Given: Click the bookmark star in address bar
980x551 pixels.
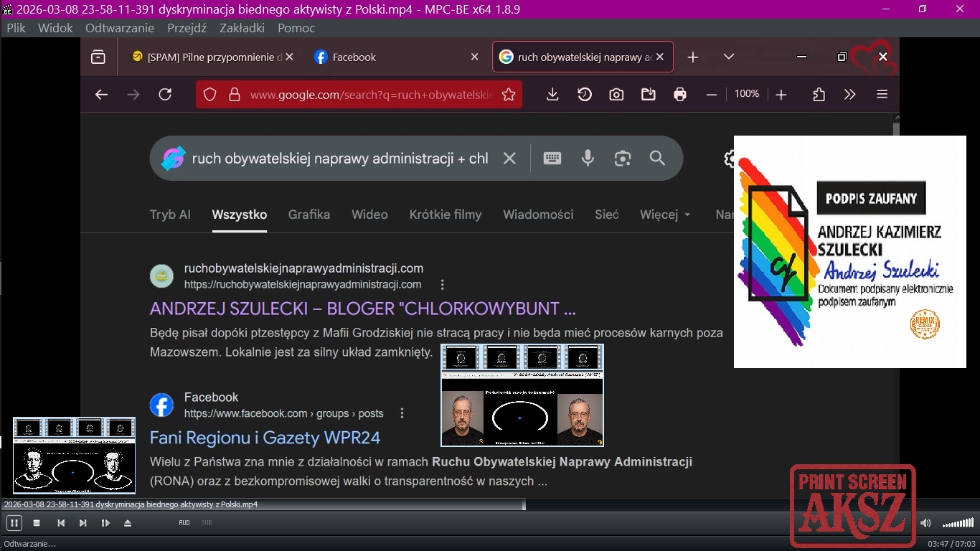Looking at the screenshot, I should point(509,95).
